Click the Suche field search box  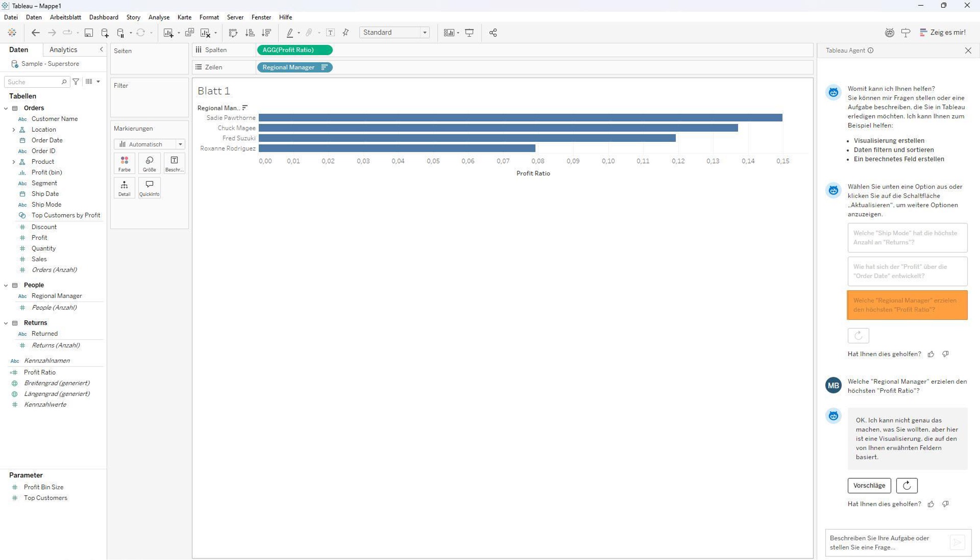tap(33, 82)
